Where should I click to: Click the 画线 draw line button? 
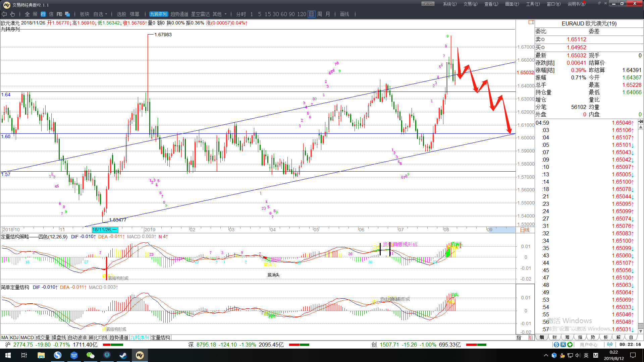(344, 14)
